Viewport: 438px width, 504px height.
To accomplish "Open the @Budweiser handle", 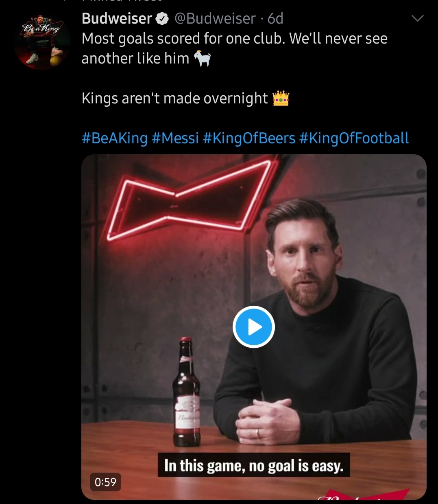I will click(215, 19).
